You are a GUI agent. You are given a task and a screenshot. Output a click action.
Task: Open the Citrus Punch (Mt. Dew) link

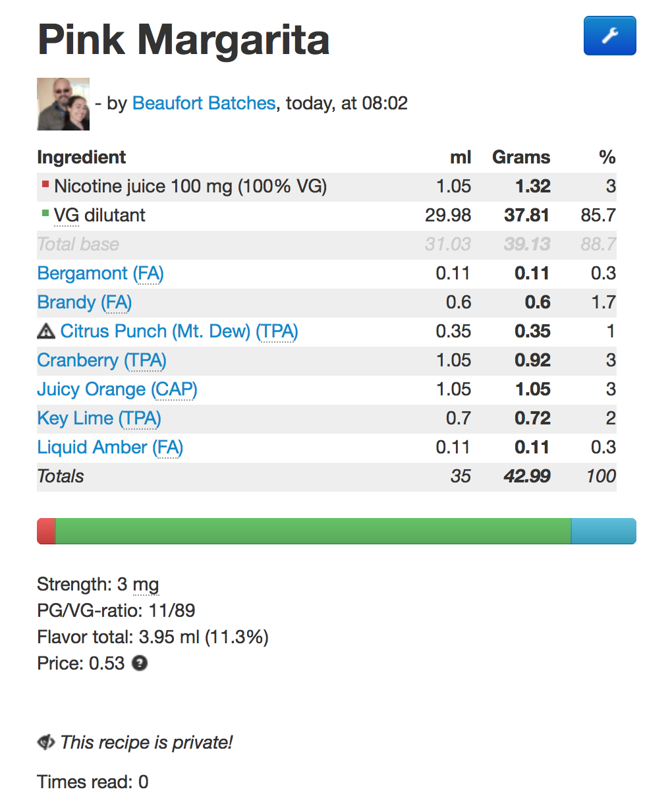(179, 331)
